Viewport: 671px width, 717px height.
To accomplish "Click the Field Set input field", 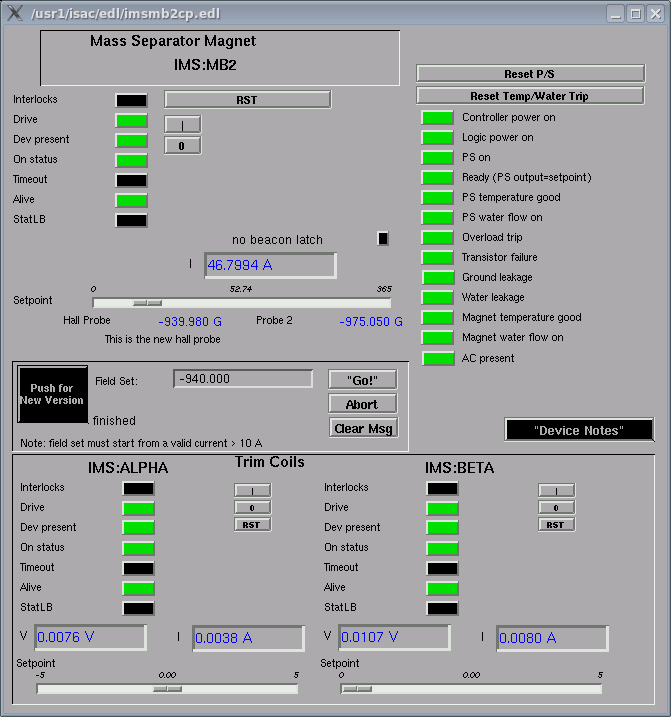I will pyautogui.click(x=242, y=379).
